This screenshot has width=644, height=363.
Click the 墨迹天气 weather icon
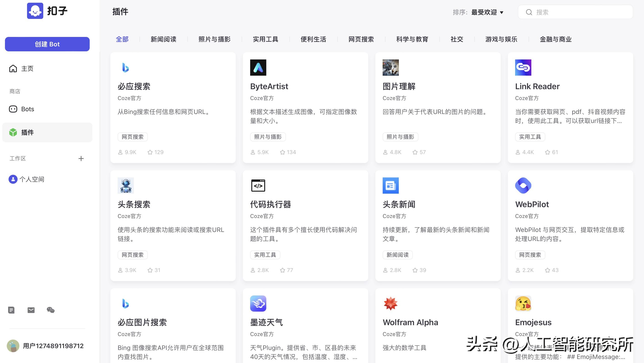pos(258,304)
